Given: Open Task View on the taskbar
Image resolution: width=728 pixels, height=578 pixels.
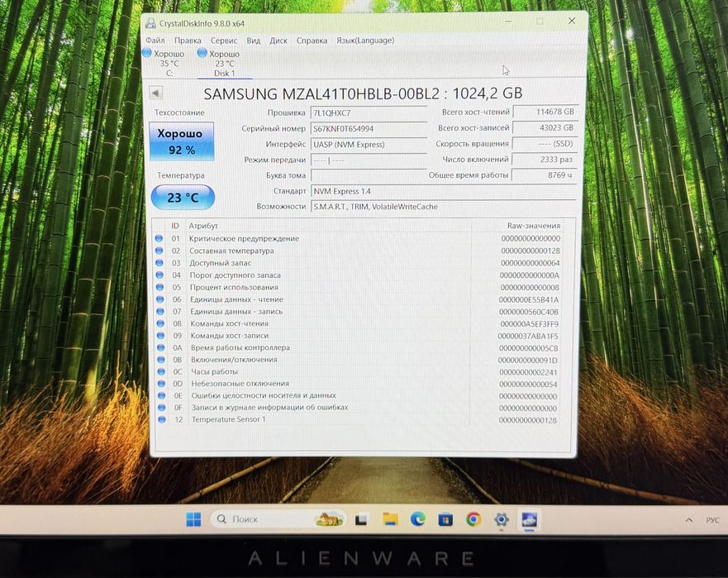Looking at the screenshot, I should pyautogui.click(x=362, y=519).
